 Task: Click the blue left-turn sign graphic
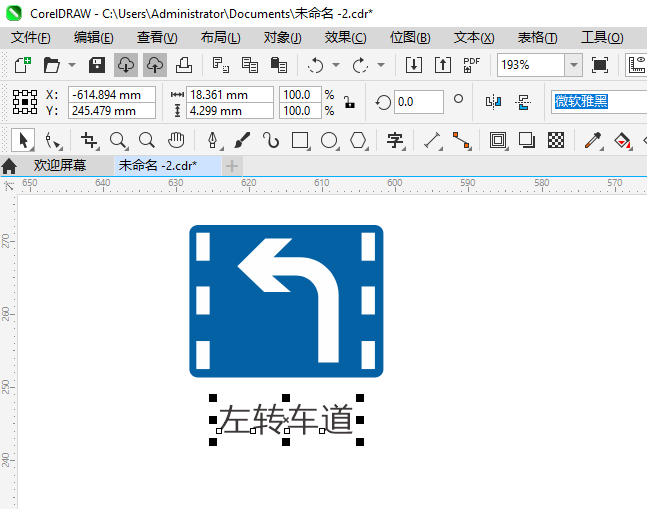pos(286,301)
